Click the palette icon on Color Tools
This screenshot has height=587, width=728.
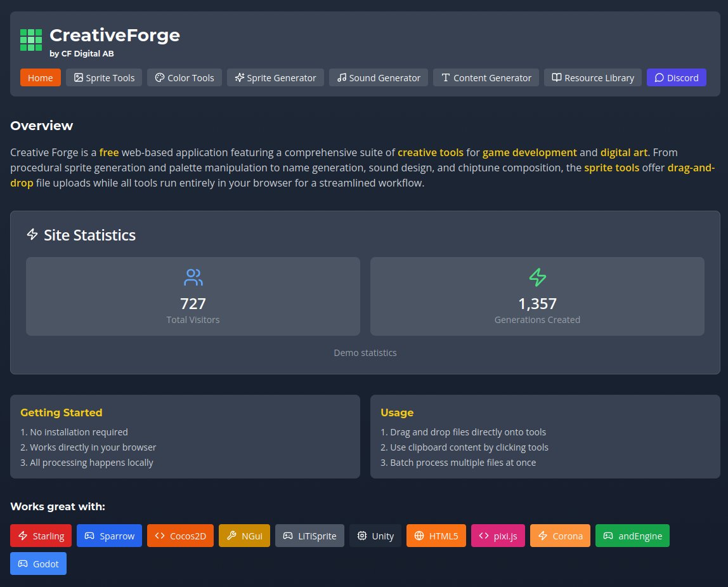[160, 77]
